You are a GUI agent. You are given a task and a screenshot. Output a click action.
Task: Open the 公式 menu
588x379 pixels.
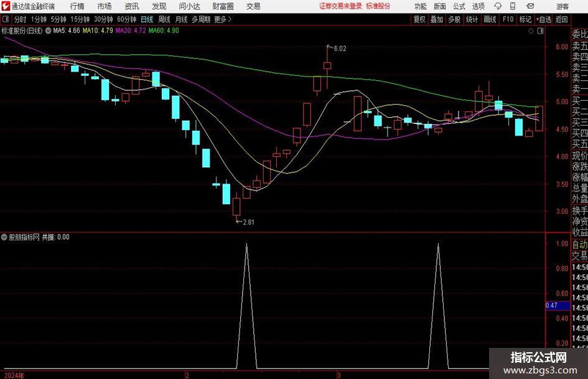click(x=459, y=6)
